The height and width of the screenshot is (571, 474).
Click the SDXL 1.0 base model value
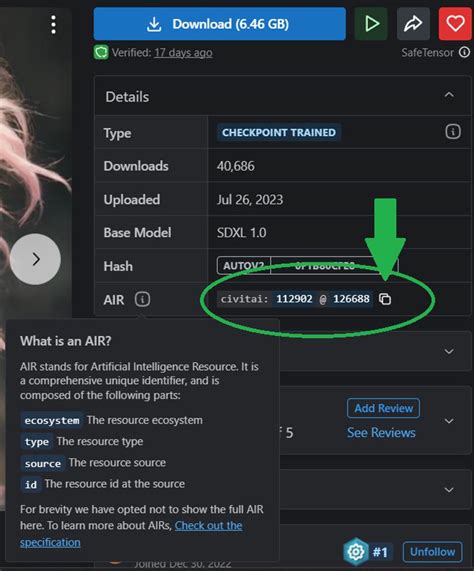coord(241,232)
